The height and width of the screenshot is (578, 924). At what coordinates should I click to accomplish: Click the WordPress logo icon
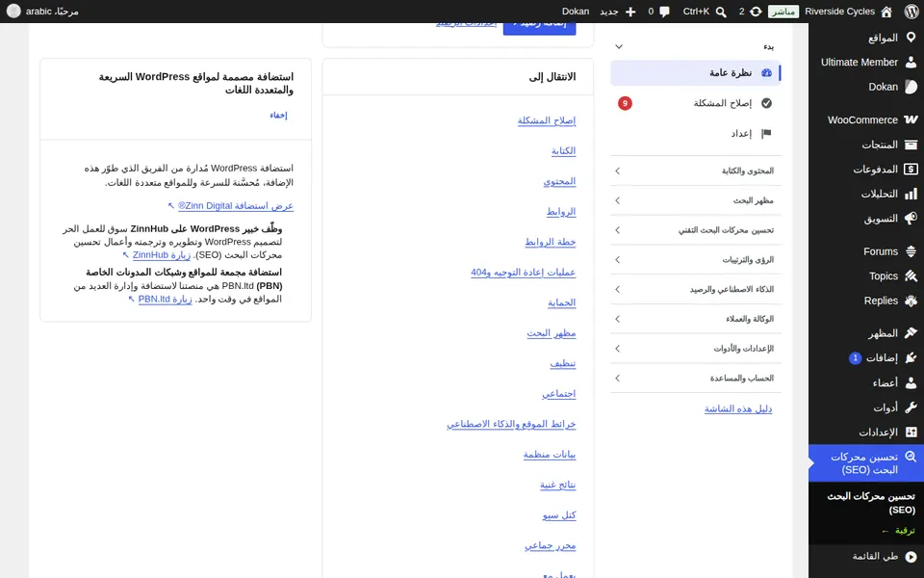coord(911,12)
